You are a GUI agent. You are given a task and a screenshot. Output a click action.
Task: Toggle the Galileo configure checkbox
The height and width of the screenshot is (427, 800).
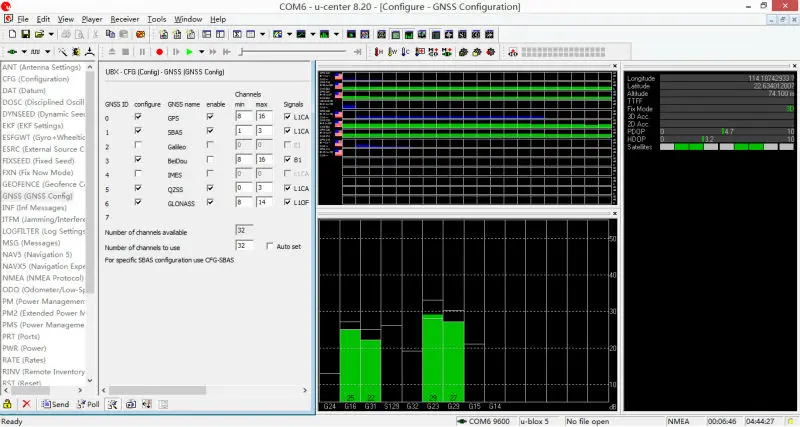click(138, 145)
